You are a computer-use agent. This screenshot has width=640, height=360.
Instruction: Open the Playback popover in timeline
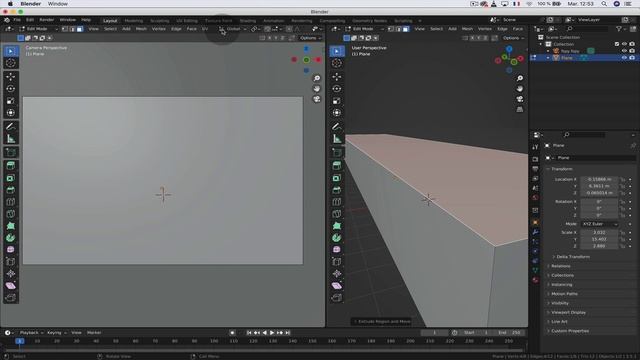(x=31, y=333)
